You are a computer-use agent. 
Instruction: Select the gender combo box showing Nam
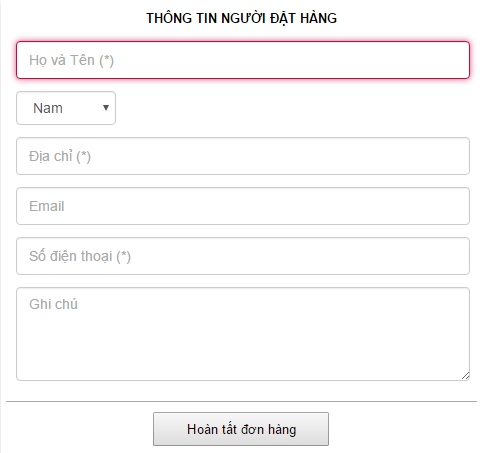coord(66,108)
